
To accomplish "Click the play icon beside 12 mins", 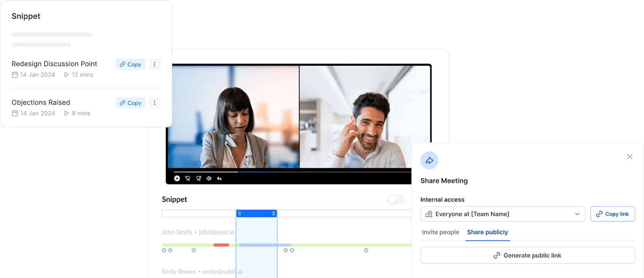I will pyautogui.click(x=66, y=75).
